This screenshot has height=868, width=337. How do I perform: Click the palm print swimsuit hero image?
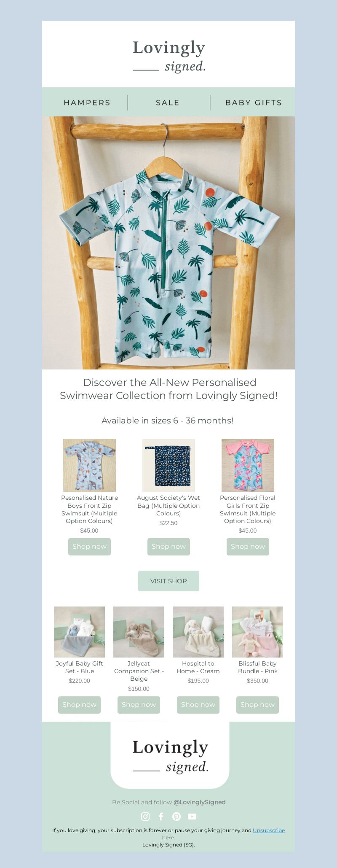click(168, 243)
